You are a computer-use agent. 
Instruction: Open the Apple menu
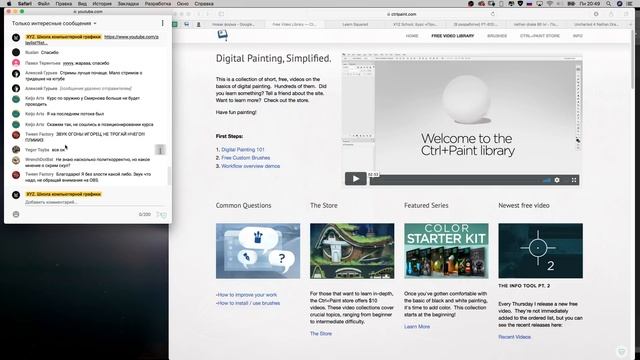tap(9, 4)
